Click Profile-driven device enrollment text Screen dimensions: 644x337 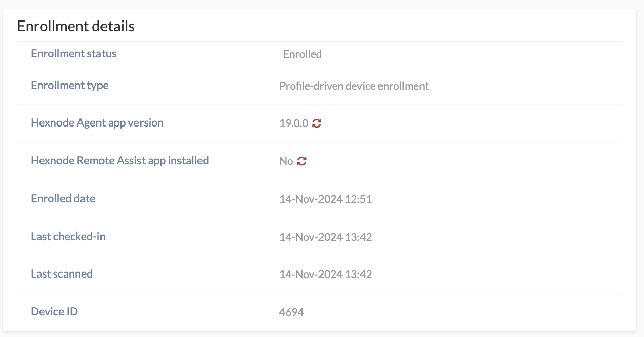(354, 86)
